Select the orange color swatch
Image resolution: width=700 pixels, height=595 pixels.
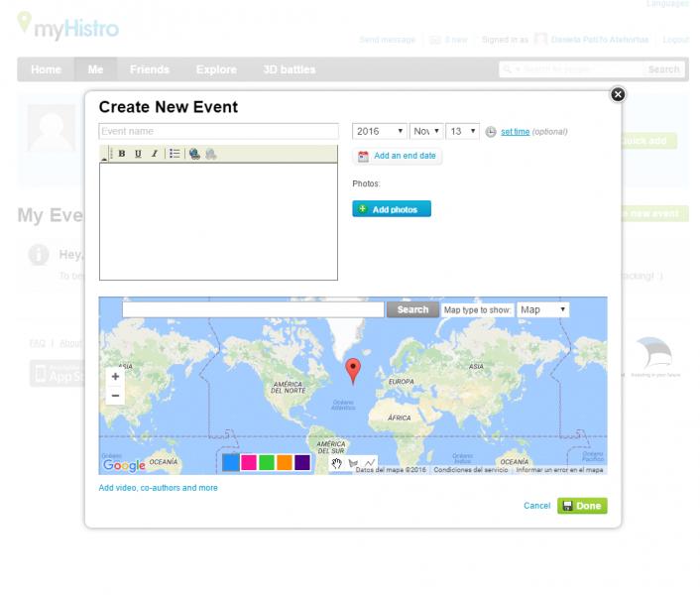click(285, 462)
